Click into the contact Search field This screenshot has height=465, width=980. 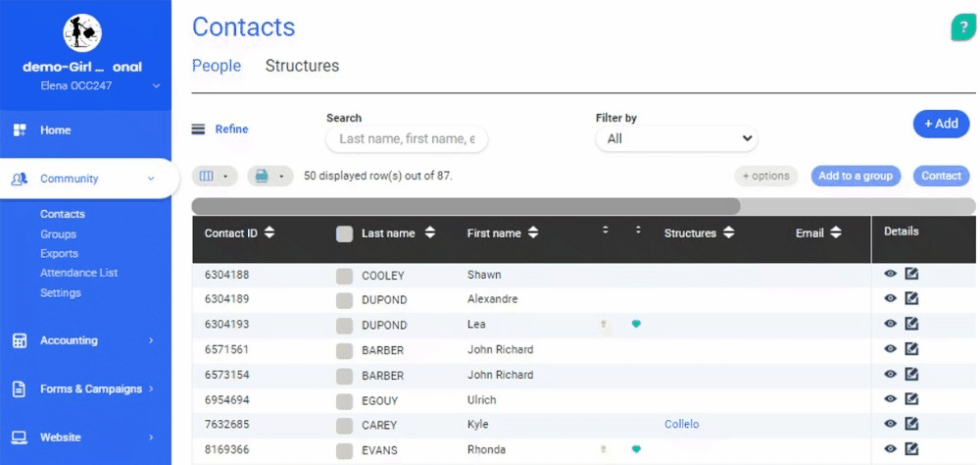[x=407, y=139]
